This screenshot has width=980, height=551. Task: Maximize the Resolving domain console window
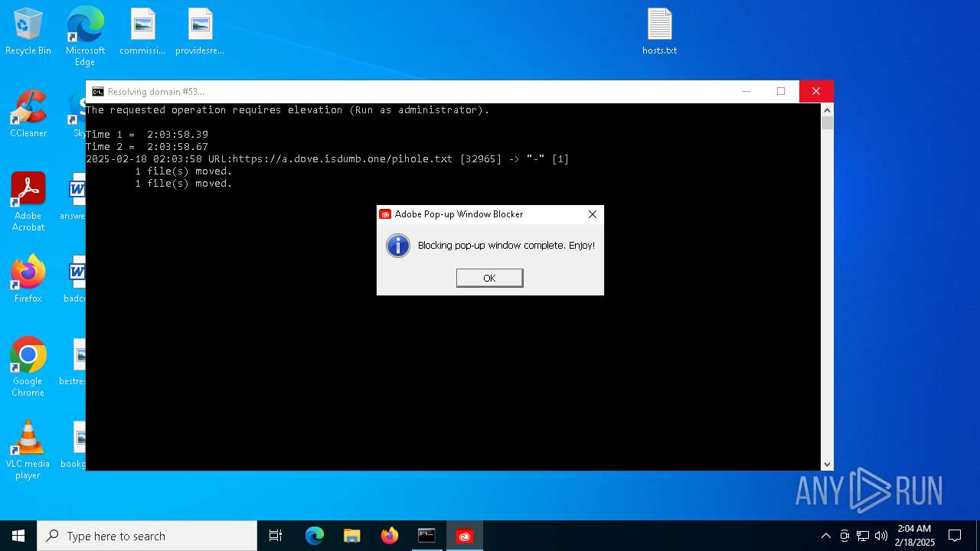tap(781, 91)
